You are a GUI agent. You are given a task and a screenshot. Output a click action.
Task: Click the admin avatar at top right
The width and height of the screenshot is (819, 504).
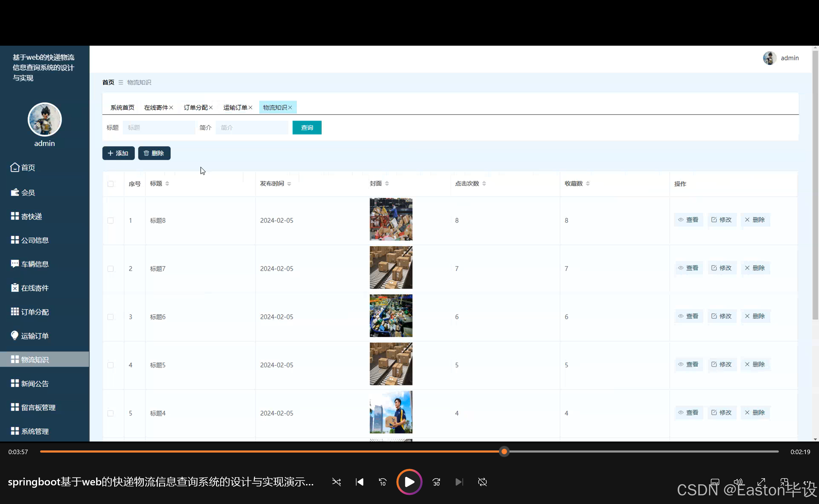(x=770, y=58)
